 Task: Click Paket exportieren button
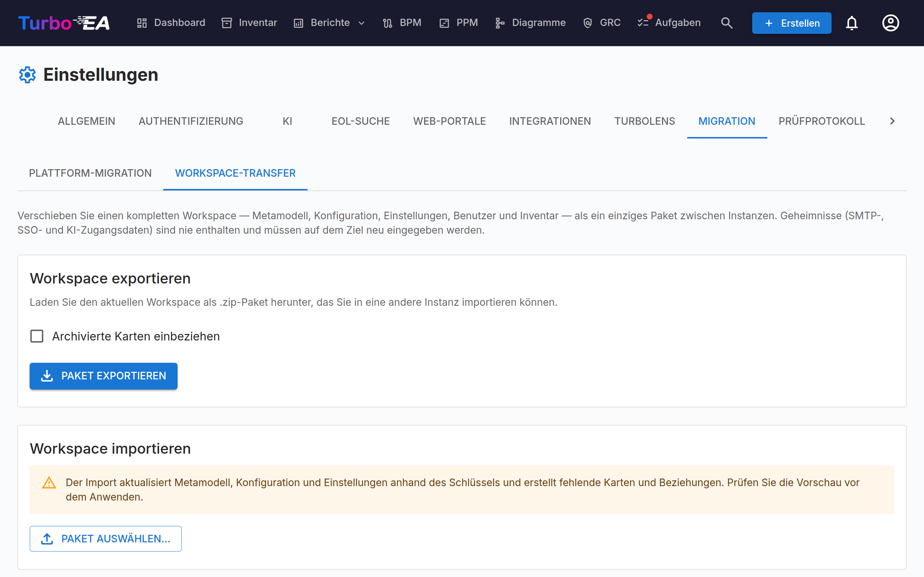(x=104, y=376)
